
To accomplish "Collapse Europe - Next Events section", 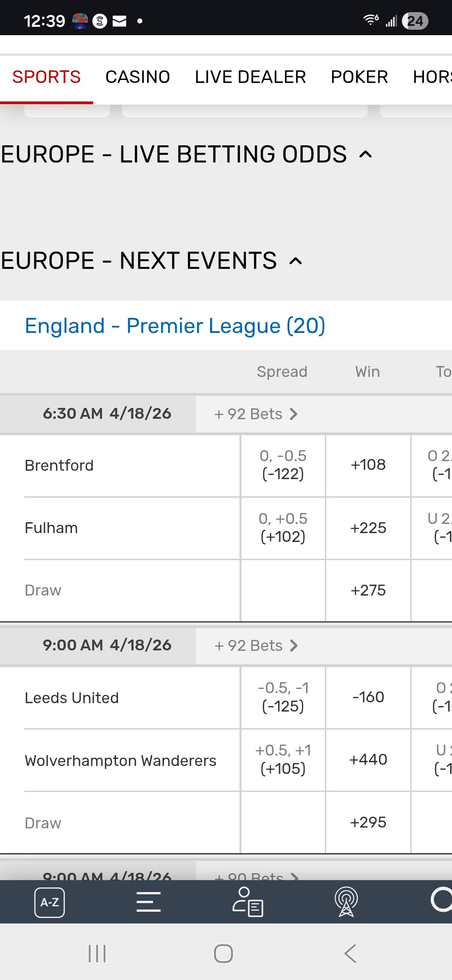I will click(x=295, y=261).
